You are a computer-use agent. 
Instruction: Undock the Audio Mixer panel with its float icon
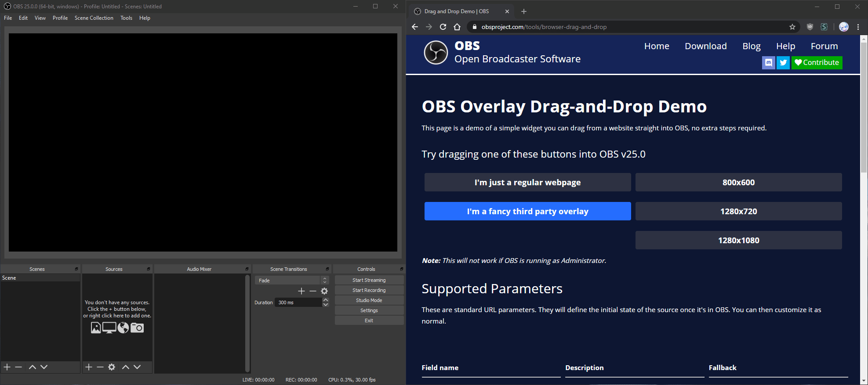pos(247,269)
